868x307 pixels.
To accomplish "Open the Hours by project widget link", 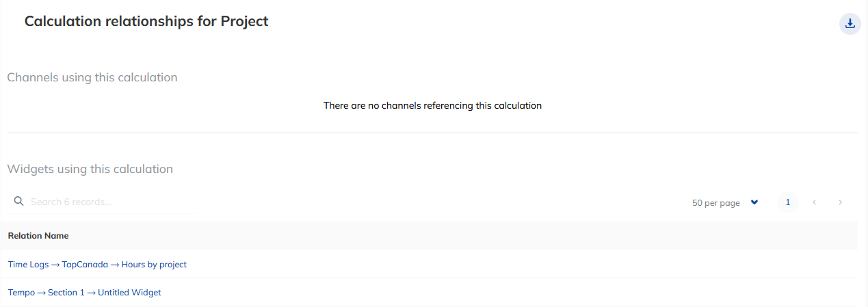I will tap(154, 265).
